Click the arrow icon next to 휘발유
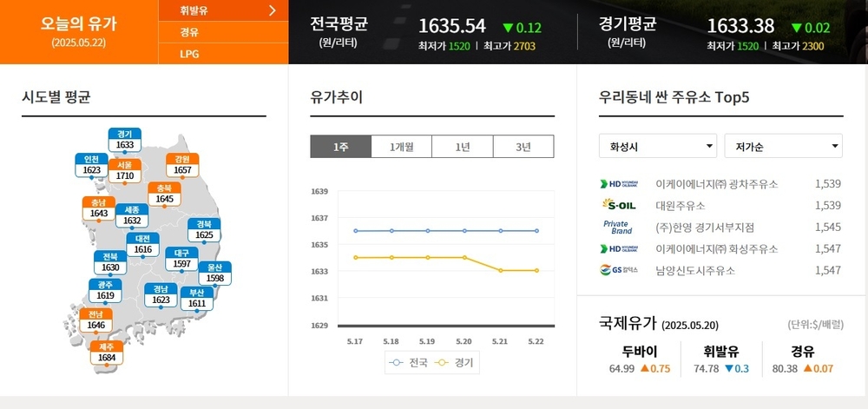This screenshot has height=409, width=868. 272,10
